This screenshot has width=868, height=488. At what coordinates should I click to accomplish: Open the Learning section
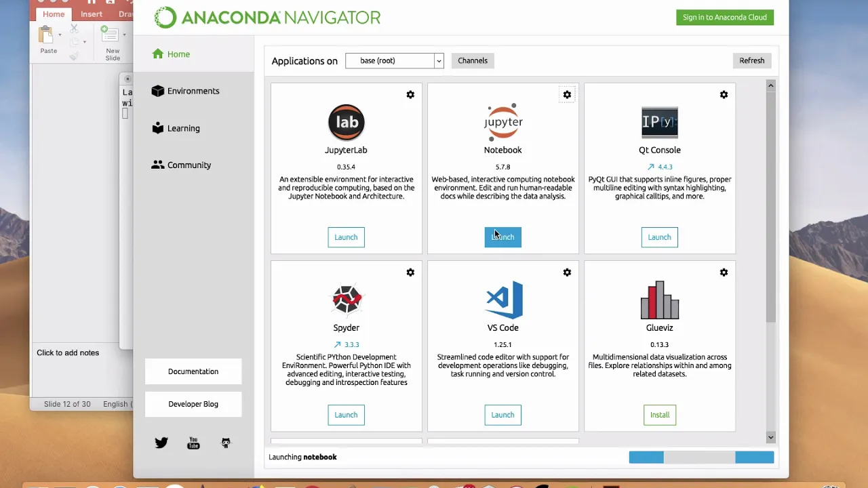[x=176, y=128]
